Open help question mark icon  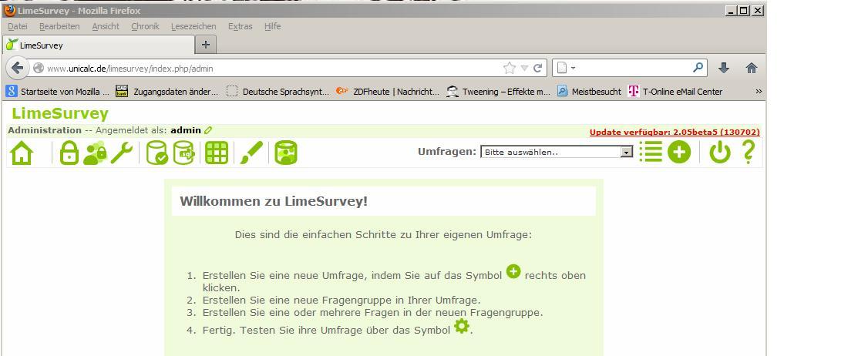point(748,152)
